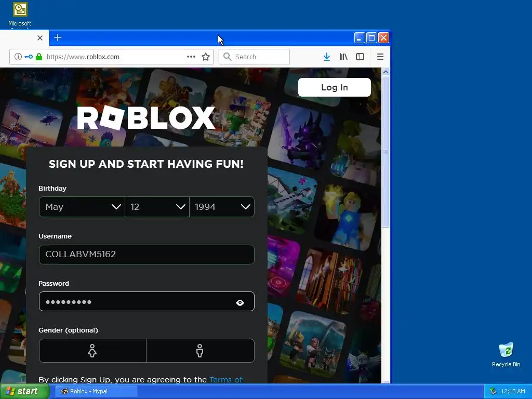Click the blonde blue-shirt character thumbnail
The height and width of the screenshot is (399, 532).
pyautogui.click(x=346, y=217)
